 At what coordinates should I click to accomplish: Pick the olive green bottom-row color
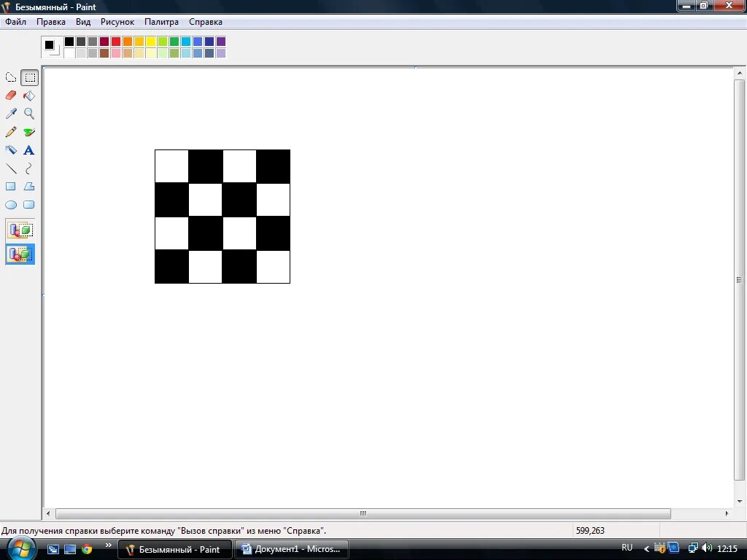pyautogui.click(x=174, y=52)
